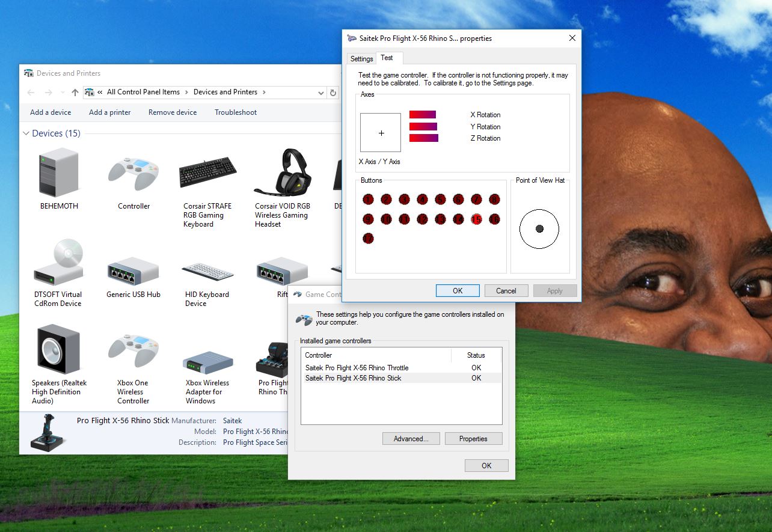772x532 pixels.
Task: Select the Speakers (Realtek High Definition Audio) icon
Action: coord(59,349)
